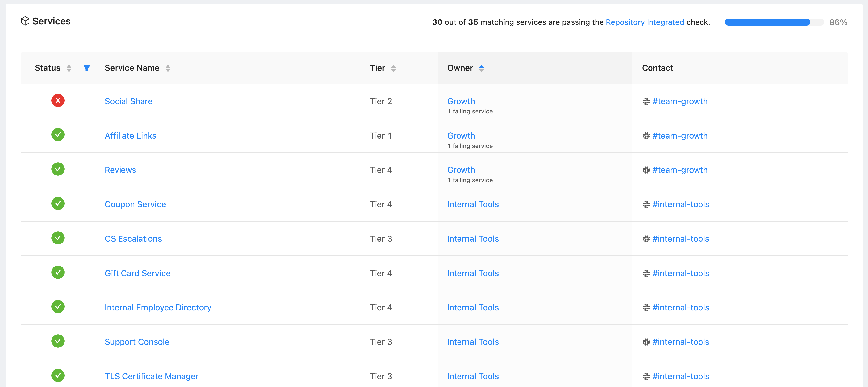This screenshot has height=387, width=868.
Task: Open Internal Tools owner for Gift Card Service
Action: coord(473,273)
